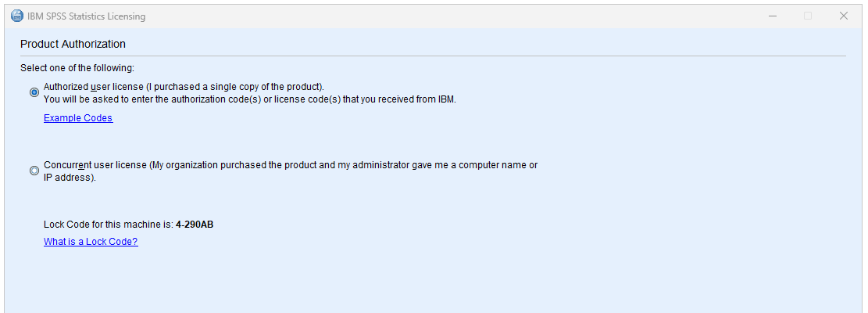The height and width of the screenshot is (313, 868).
Task: Click the Select one of the following text
Action: 77,68
